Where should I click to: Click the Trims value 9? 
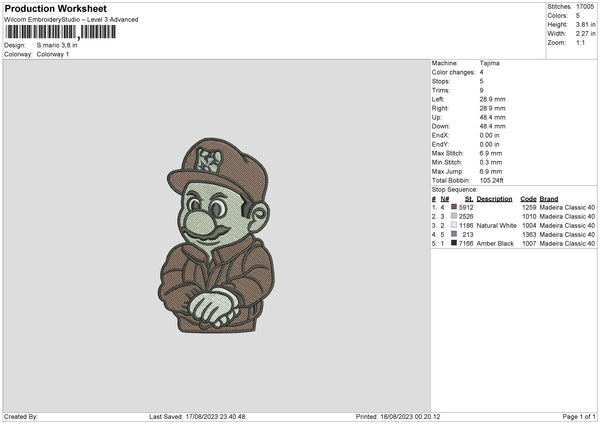click(x=481, y=90)
